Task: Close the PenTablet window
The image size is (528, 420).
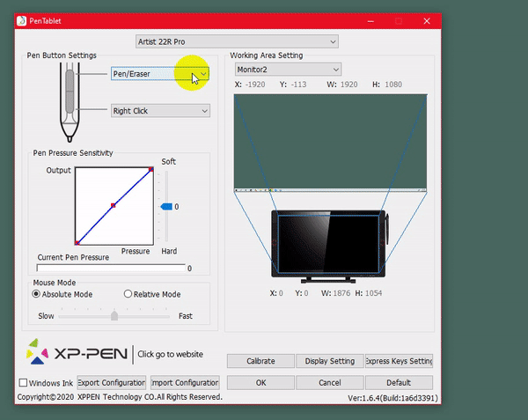Action: point(427,21)
